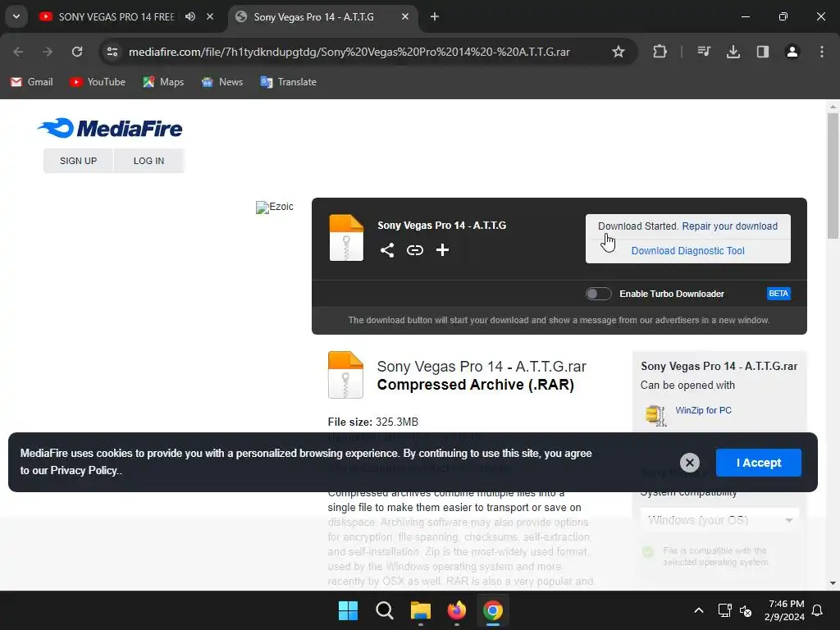Open the News bookmark
Viewport: 840px width, 630px height.
[221, 82]
